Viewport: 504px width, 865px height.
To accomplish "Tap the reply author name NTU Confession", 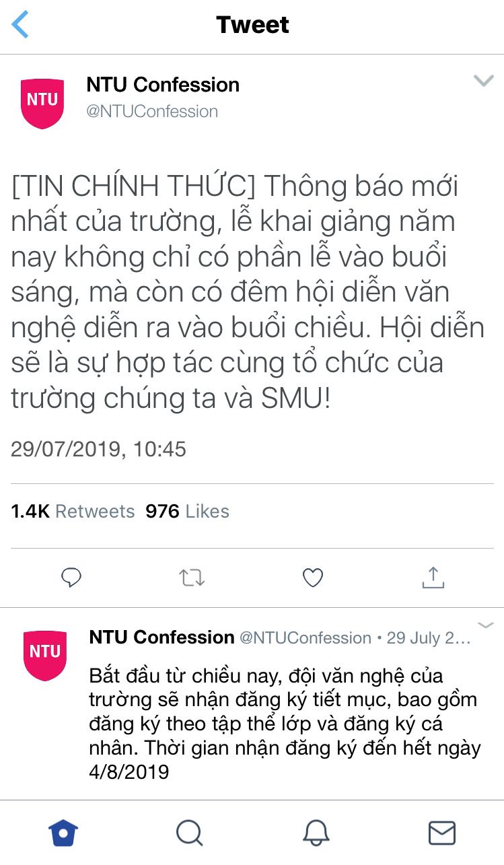I will pyautogui.click(x=161, y=637).
